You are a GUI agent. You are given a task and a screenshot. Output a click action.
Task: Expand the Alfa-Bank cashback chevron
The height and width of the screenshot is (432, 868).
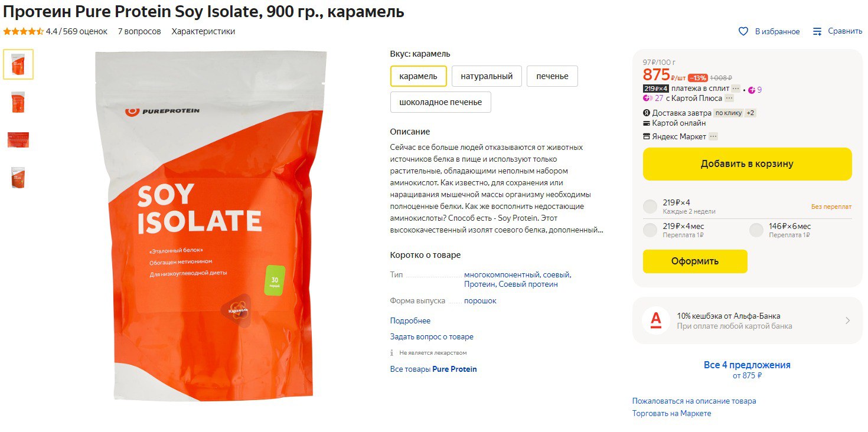(x=847, y=320)
